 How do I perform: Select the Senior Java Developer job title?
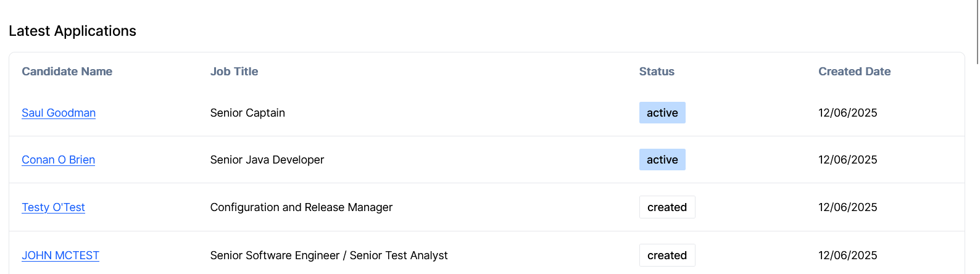coord(267,160)
